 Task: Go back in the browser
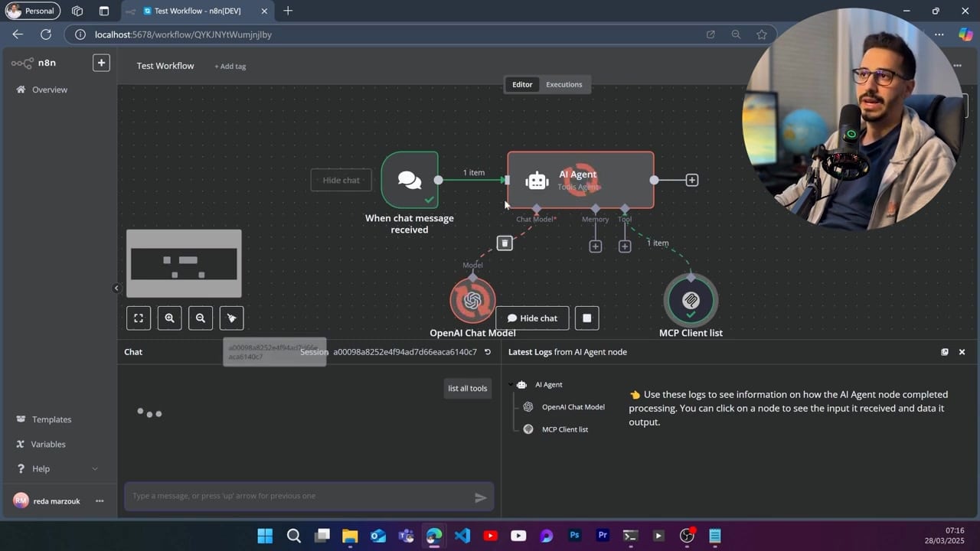[x=18, y=34]
